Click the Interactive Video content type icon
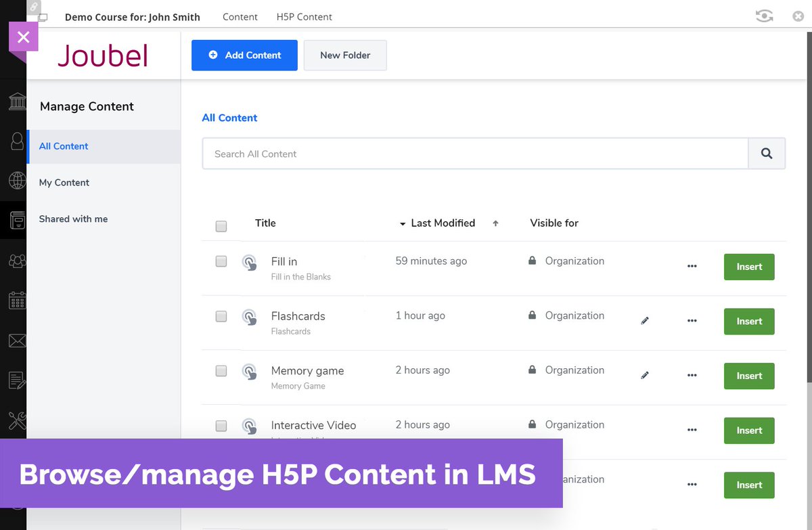Viewport: 812px width, 530px height. pos(250,426)
